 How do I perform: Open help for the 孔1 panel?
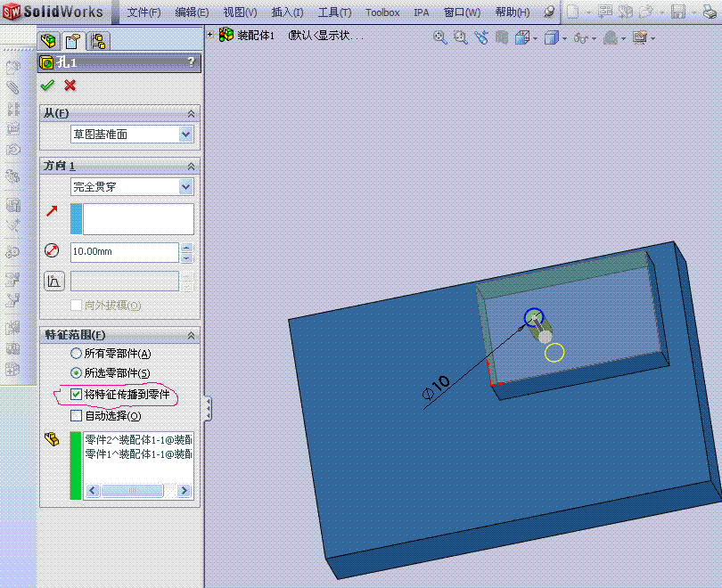[191, 61]
